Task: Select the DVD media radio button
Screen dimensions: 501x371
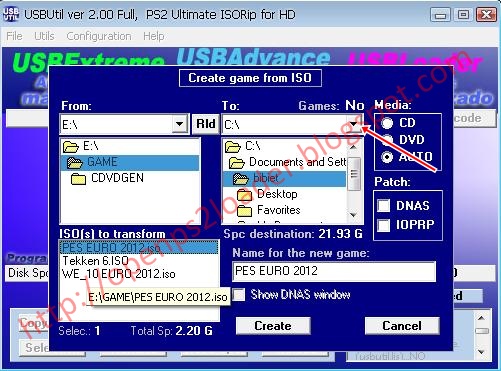Action: pos(387,140)
